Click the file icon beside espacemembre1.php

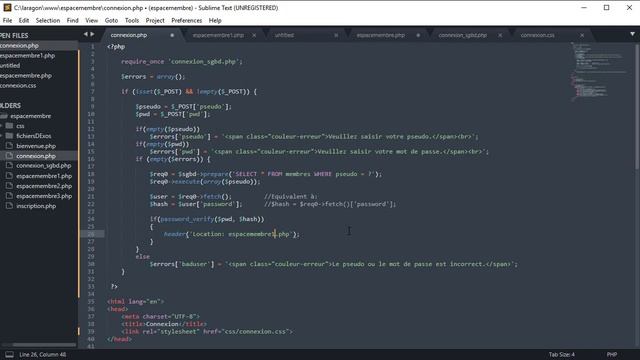coord(9,176)
